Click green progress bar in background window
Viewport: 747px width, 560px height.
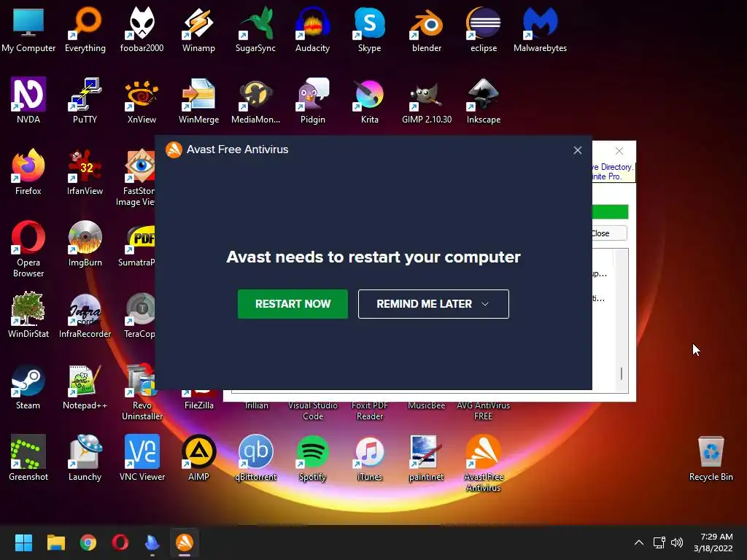pyautogui.click(x=611, y=212)
